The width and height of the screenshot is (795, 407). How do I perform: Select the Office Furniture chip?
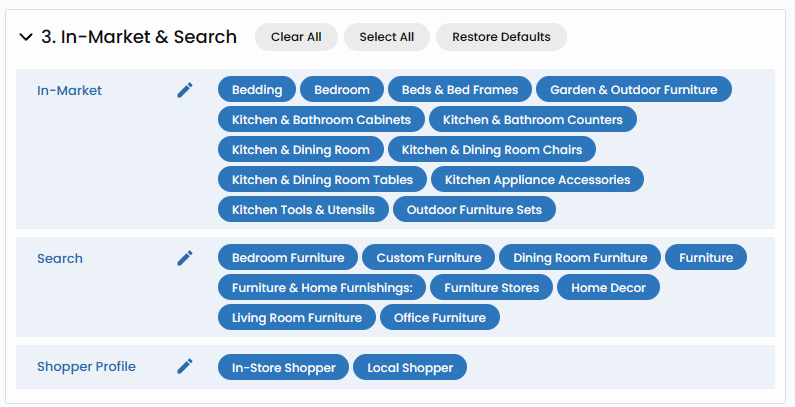click(x=439, y=318)
